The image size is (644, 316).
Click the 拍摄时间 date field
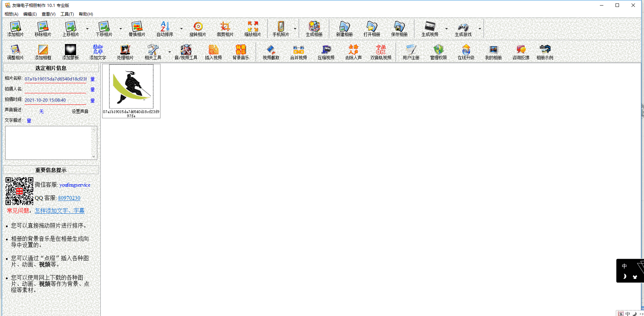[x=55, y=100]
